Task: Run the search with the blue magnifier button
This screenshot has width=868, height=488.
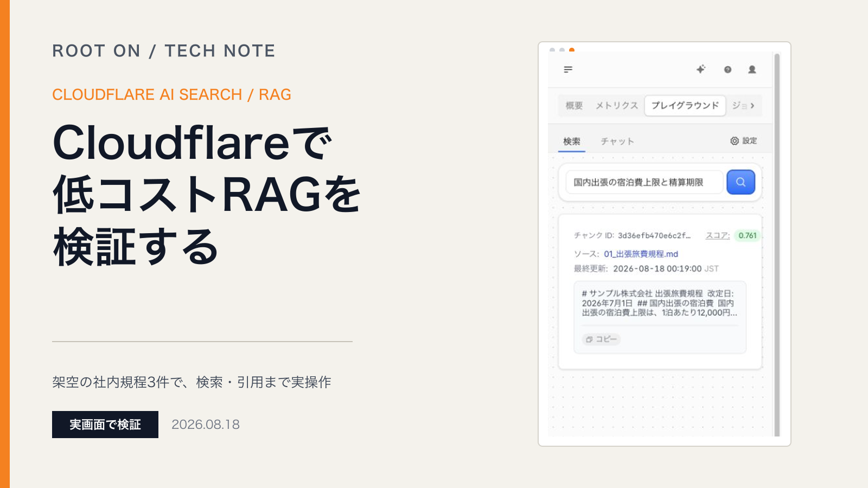Action: 741,182
